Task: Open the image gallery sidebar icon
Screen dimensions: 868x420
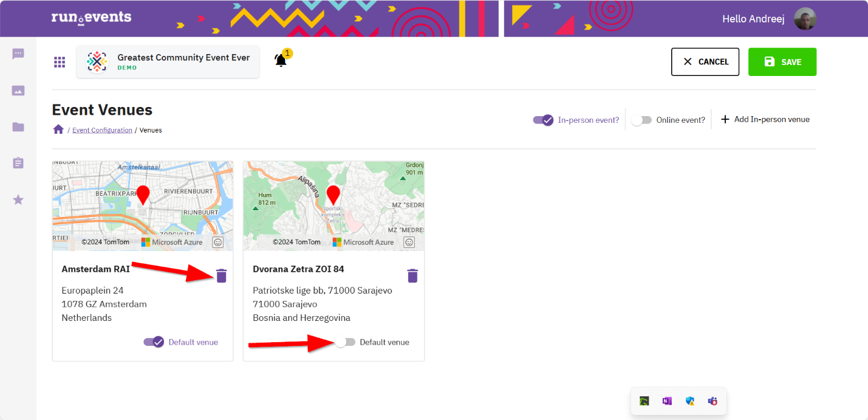Action: point(18,91)
